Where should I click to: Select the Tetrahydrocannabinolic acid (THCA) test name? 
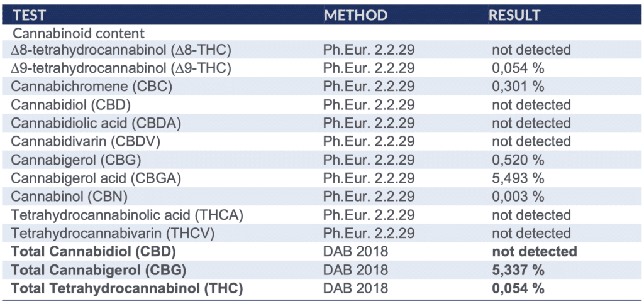point(127,215)
